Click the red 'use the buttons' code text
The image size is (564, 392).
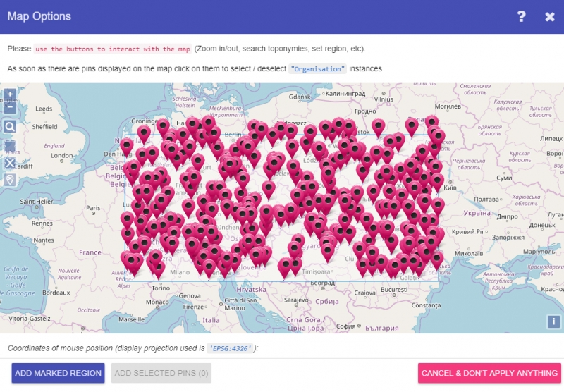(113, 49)
